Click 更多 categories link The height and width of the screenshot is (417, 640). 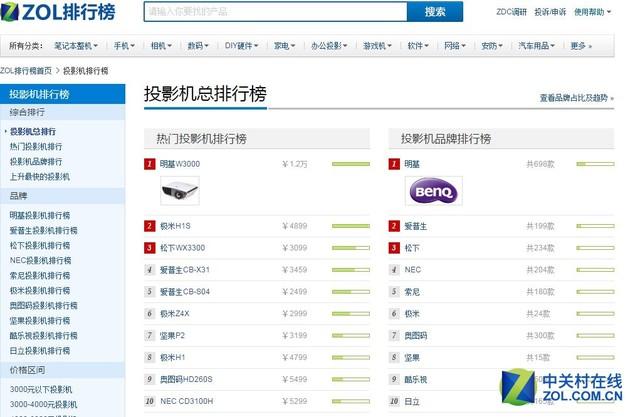point(581,46)
